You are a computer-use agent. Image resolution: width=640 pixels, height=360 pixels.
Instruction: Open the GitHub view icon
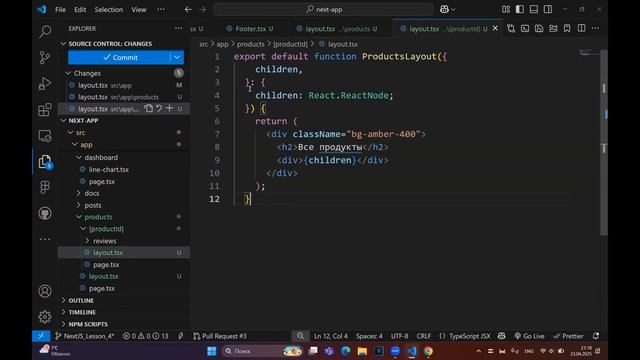click(x=45, y=213)
